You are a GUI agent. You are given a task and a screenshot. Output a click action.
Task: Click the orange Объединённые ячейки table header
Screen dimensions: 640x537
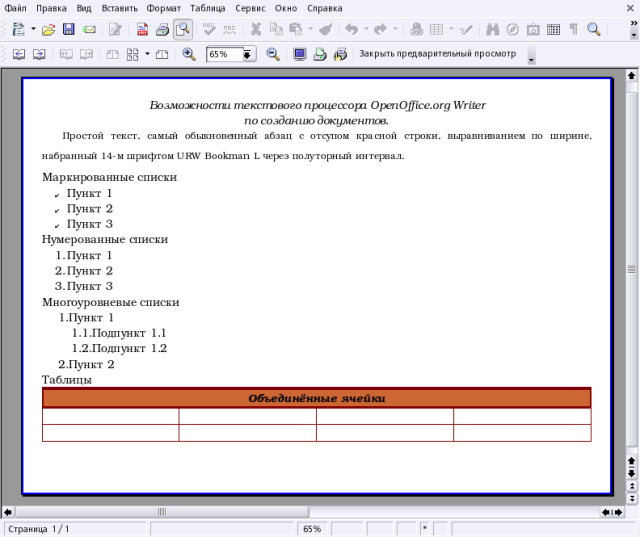coord(316,398)
